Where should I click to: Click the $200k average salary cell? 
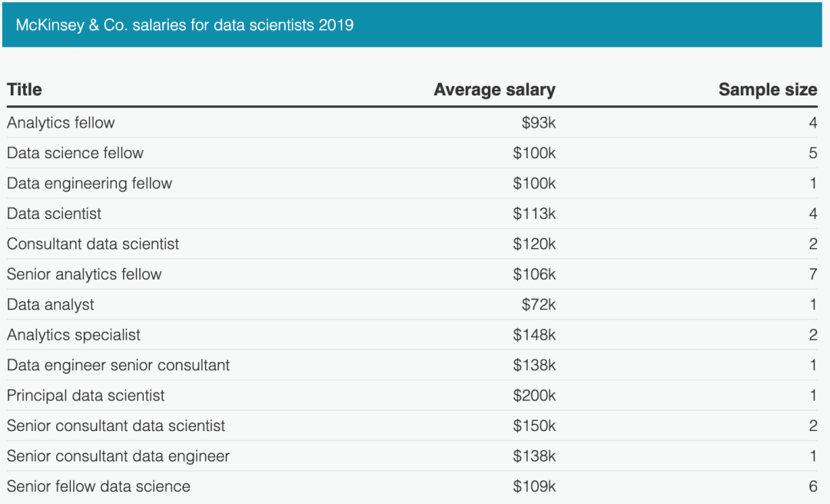coord(534,396)
